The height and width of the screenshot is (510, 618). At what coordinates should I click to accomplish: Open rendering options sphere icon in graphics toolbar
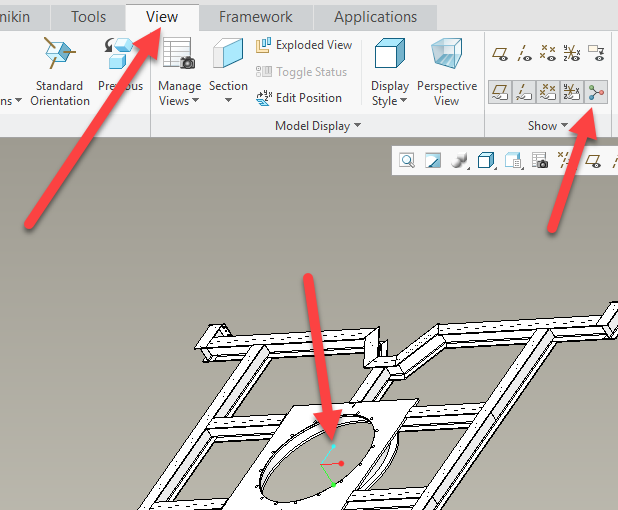click(459, 161)
